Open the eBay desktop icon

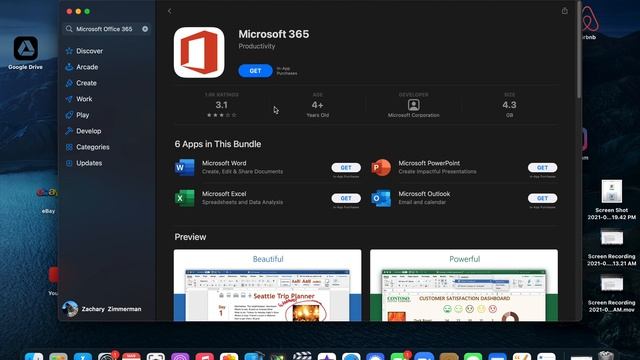(x=48, y=192)
